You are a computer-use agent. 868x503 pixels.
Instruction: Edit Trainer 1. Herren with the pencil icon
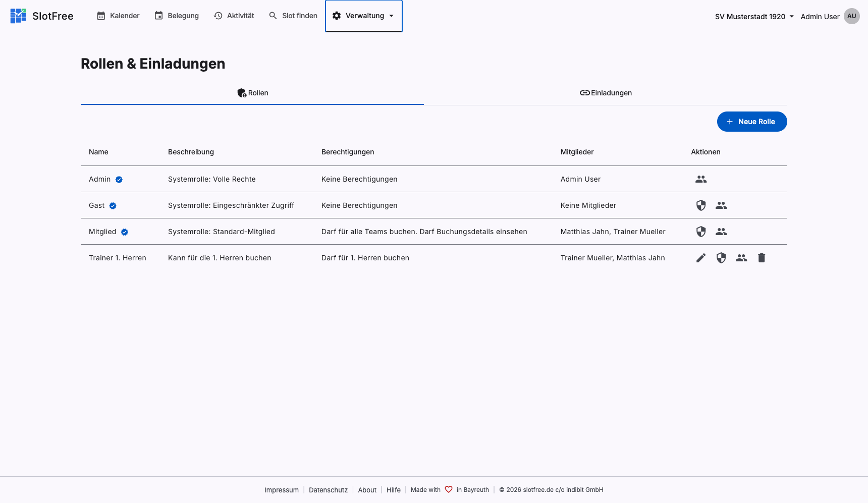click(x=701, y=258)
